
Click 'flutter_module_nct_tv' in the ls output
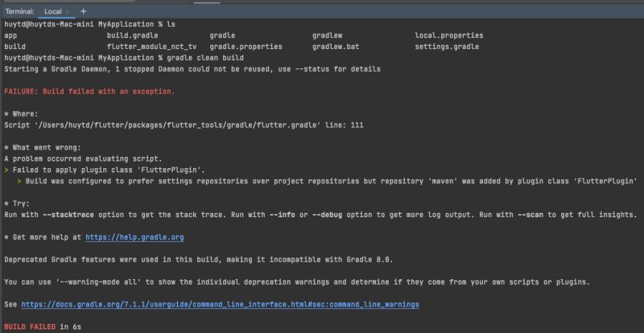151,47
